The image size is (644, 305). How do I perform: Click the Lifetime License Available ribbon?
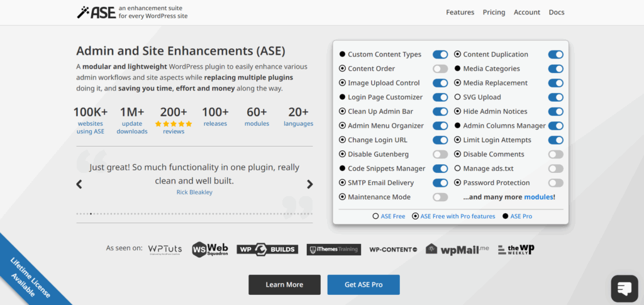(31, 277)
